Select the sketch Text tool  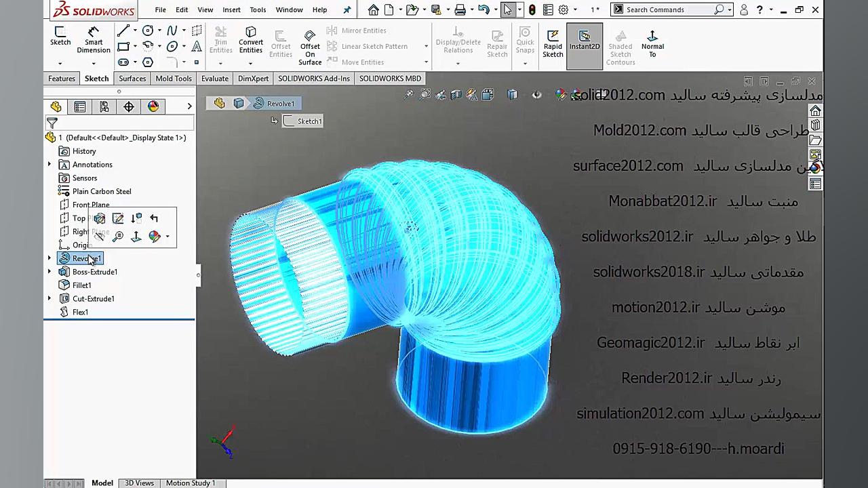point(197,46)
